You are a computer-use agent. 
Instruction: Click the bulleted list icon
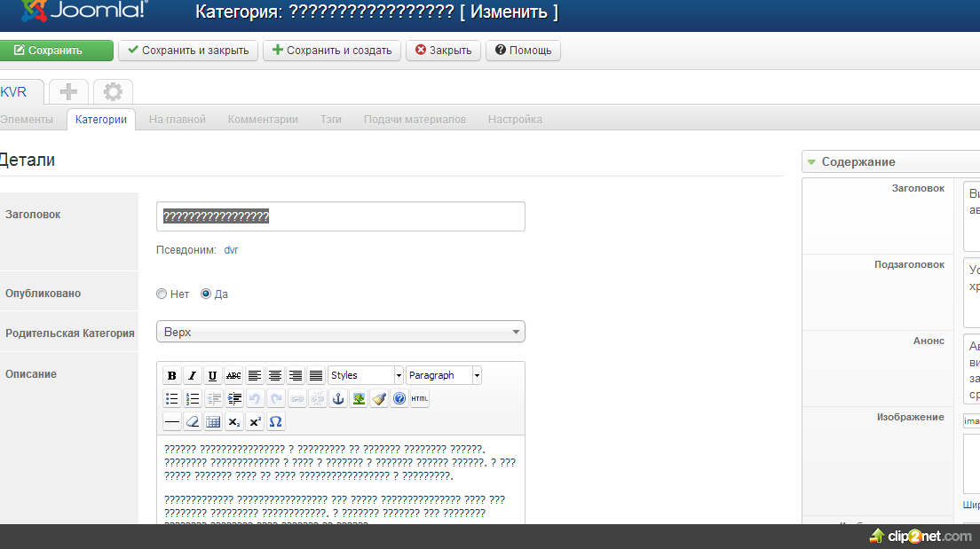click(172, 399)
